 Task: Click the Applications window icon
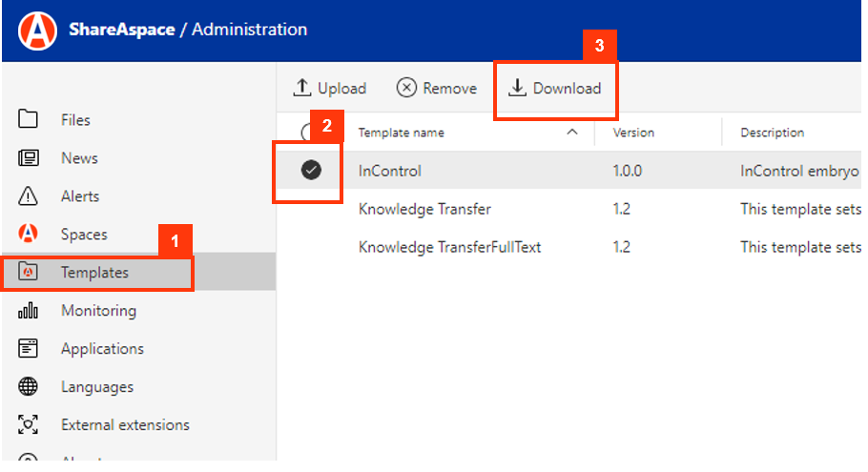[28, 348]
